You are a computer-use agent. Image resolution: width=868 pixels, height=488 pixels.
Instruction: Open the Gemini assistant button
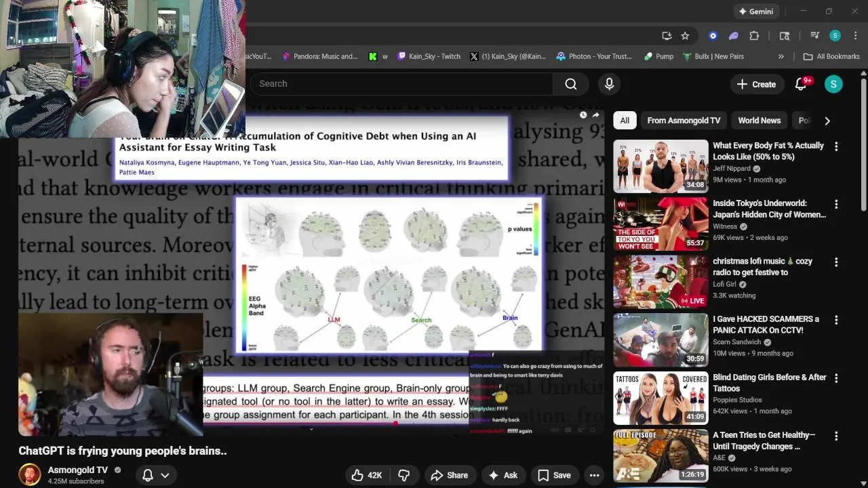tap(755, 12)
